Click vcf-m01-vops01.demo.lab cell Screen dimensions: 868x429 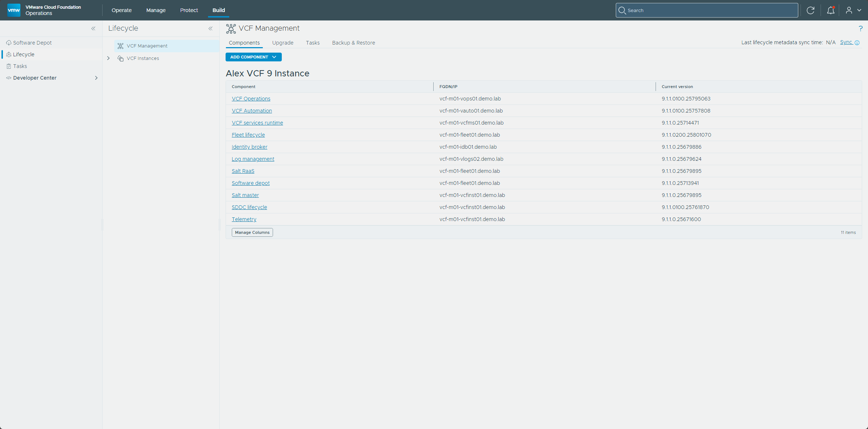(x=470, y=99)
